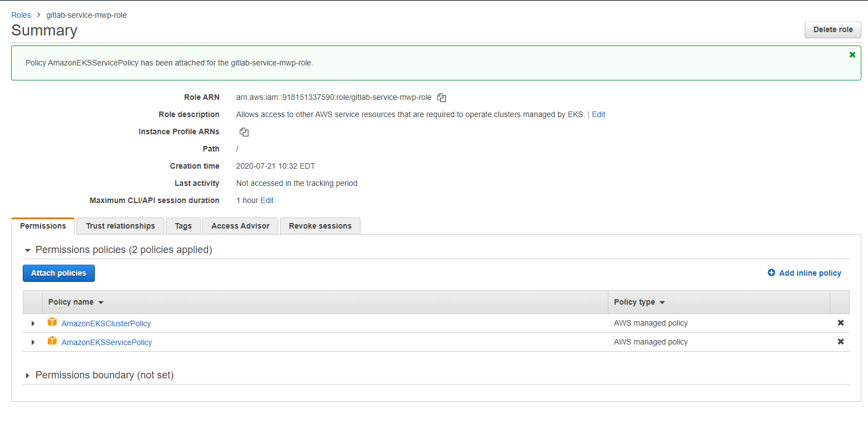Detach AmazonEKSServicePolicy using its X icon
Viewport: 868px width, 430px height.
[x=841, y=342]
